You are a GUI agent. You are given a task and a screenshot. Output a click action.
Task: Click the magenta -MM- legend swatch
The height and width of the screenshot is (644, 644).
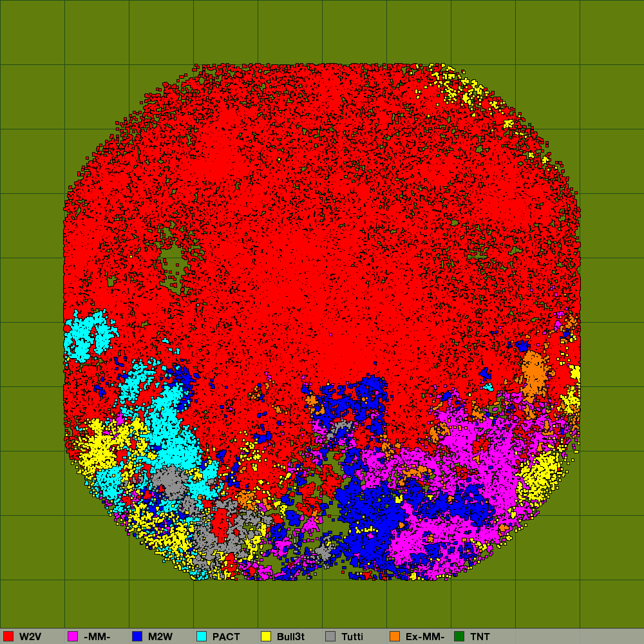(x=73, y=636)
